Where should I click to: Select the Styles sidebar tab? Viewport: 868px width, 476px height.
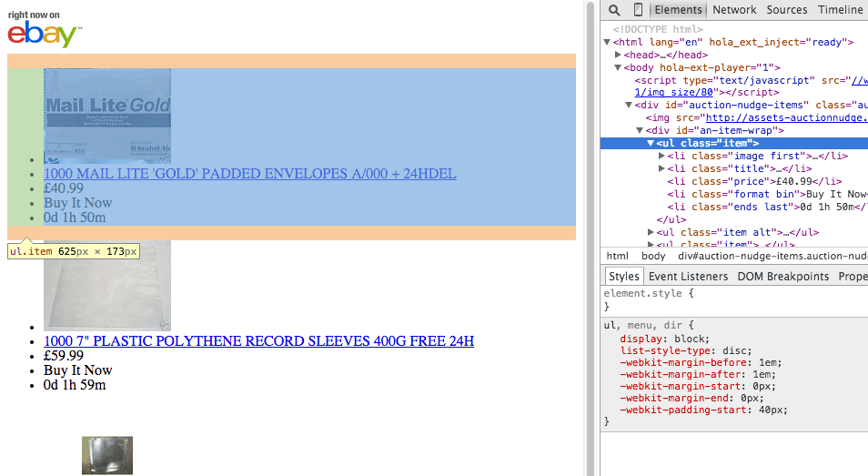point(624,276)
